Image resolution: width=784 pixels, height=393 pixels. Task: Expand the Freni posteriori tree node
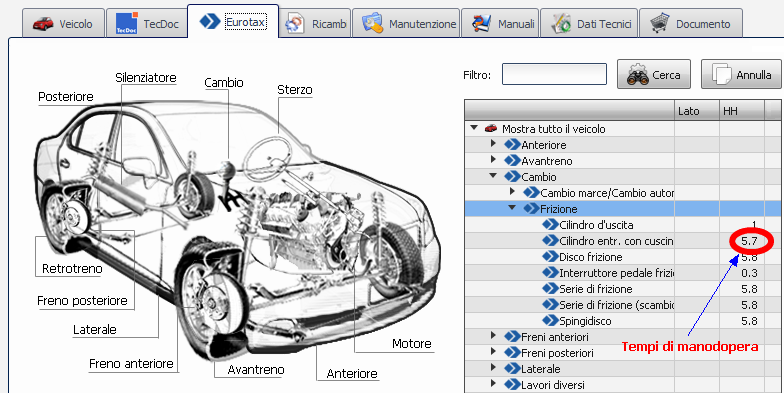coord(493,352)
